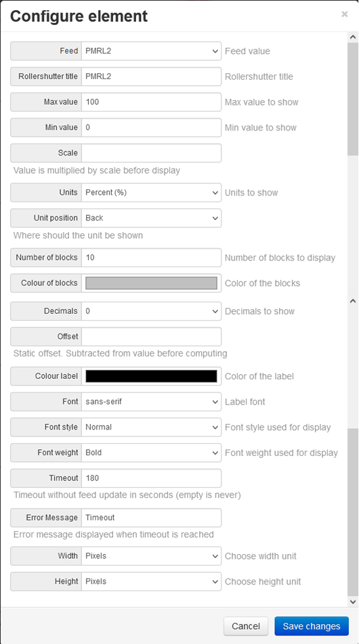
Task: Click the Rollershutter title text field
Action: click(x=151, y=76)
